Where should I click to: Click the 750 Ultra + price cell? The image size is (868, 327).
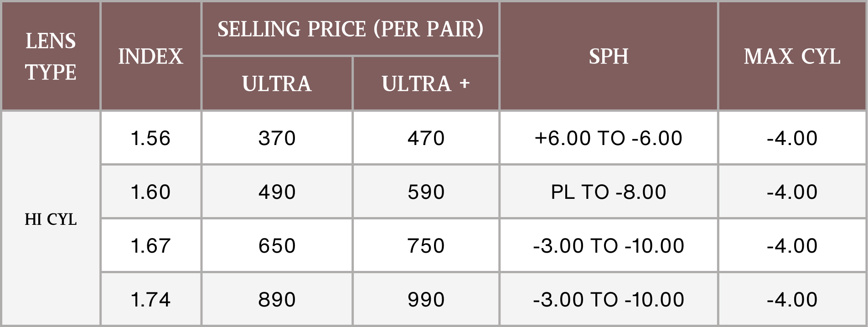click(426, 246)
